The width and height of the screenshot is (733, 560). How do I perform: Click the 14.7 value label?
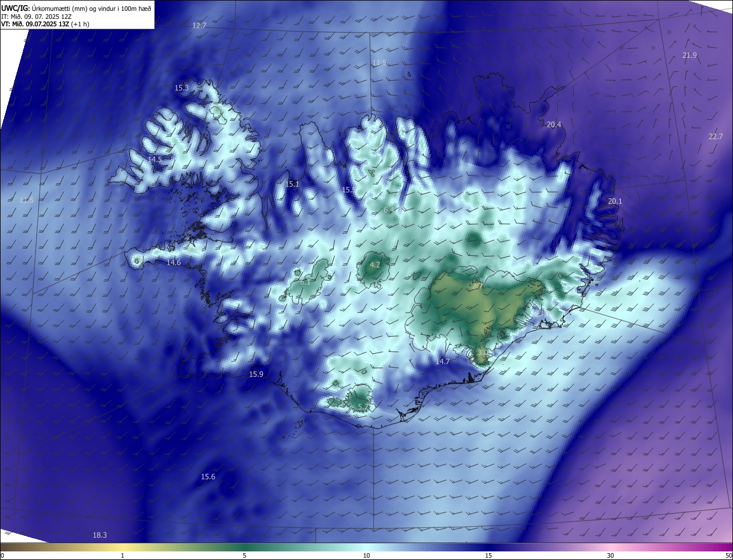(x=442, y=362)
